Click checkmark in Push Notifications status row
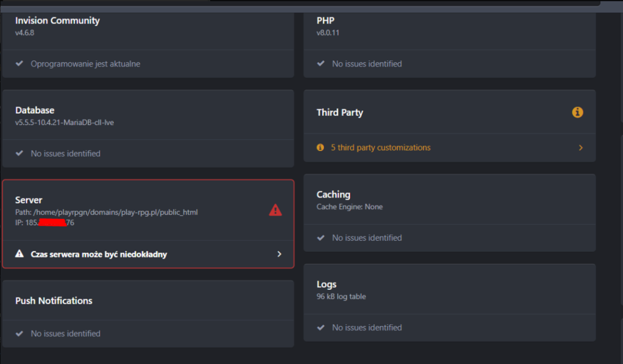Viewport: 623px width, 364px height. coord(19,334)
